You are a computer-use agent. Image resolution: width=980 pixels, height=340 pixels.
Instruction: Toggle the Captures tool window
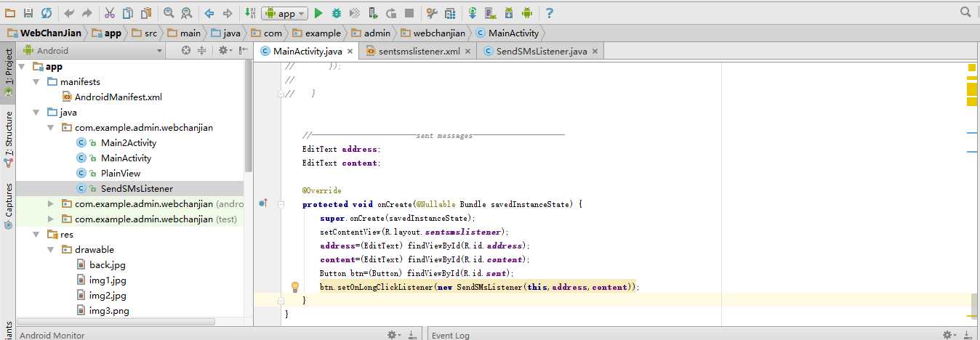point(8,206)
